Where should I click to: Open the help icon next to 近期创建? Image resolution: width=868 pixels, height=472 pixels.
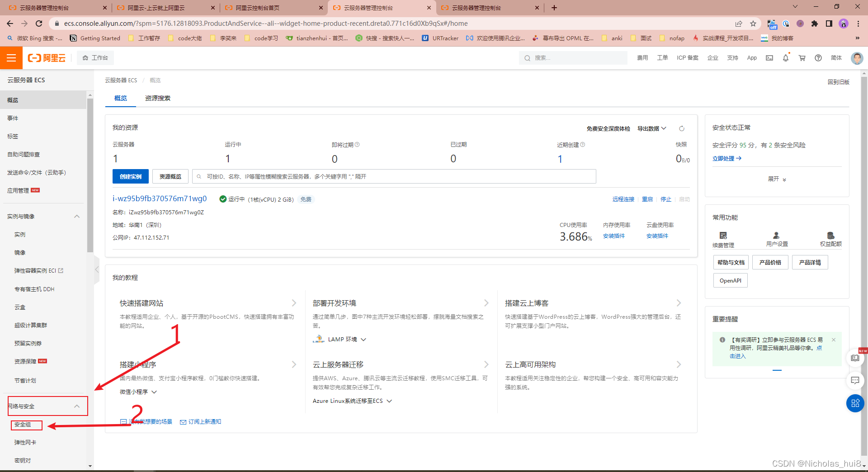(583, 145)
